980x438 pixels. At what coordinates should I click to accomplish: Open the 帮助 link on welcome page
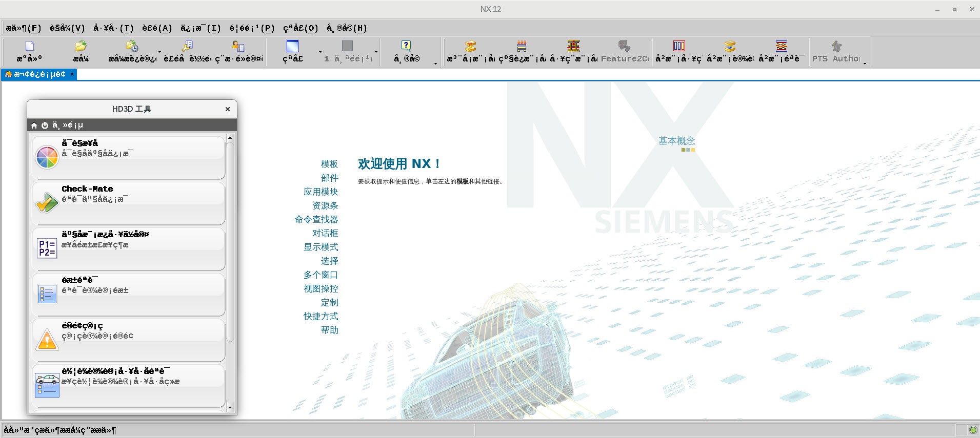tap(329, 330)
